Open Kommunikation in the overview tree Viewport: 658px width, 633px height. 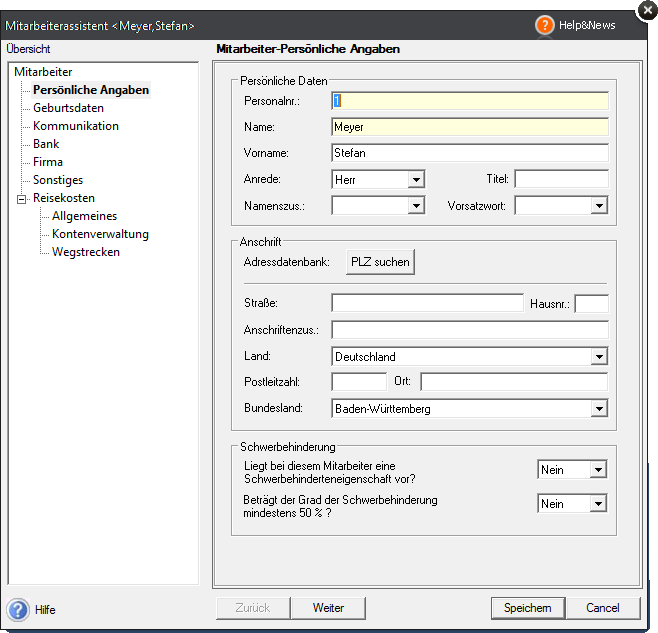76,126
